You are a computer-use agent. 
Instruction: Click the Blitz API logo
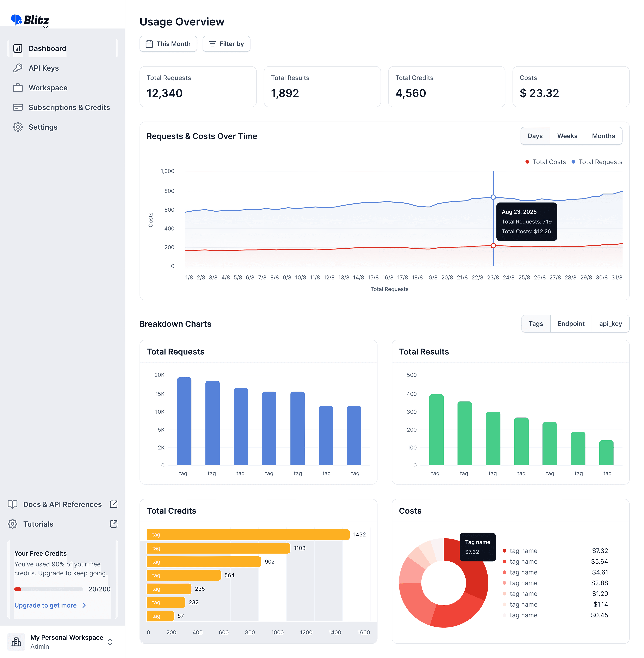pyautogui.click(x=30, y=20)
